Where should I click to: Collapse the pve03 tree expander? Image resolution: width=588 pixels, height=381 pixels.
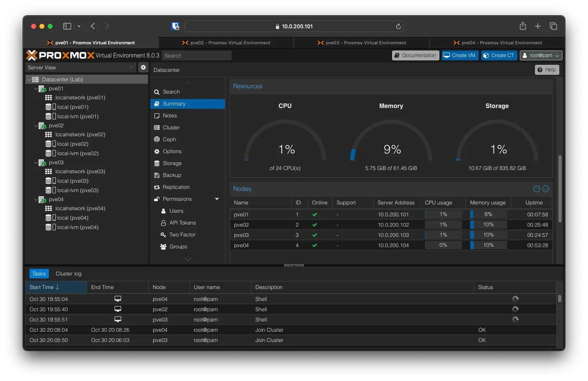[36, 163]
